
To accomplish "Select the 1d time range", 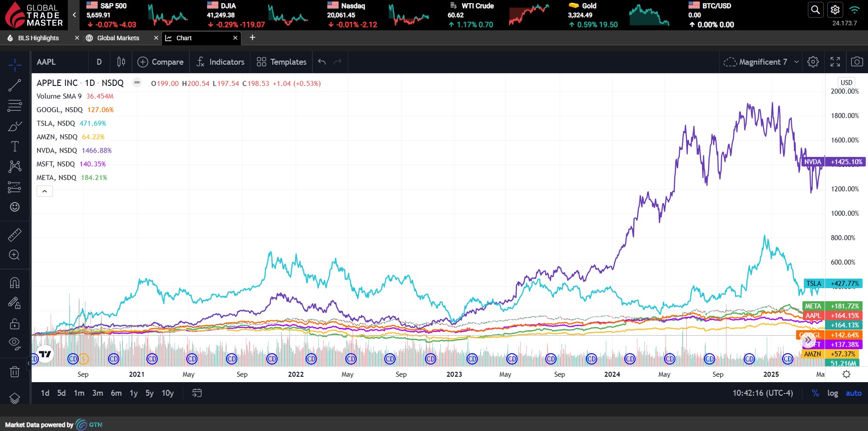I will point(45,393).
